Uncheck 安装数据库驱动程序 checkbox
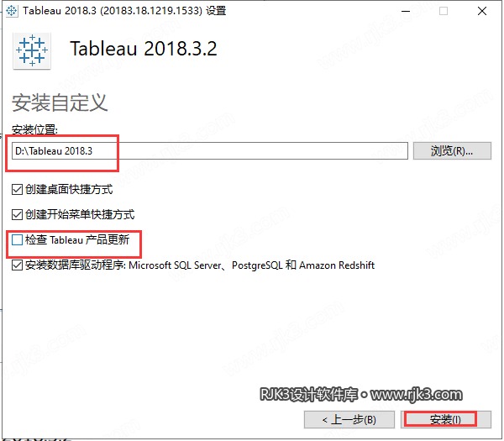The height and width of the screenshot is (441, 504). pyautogui.click(x=17, y=265)
